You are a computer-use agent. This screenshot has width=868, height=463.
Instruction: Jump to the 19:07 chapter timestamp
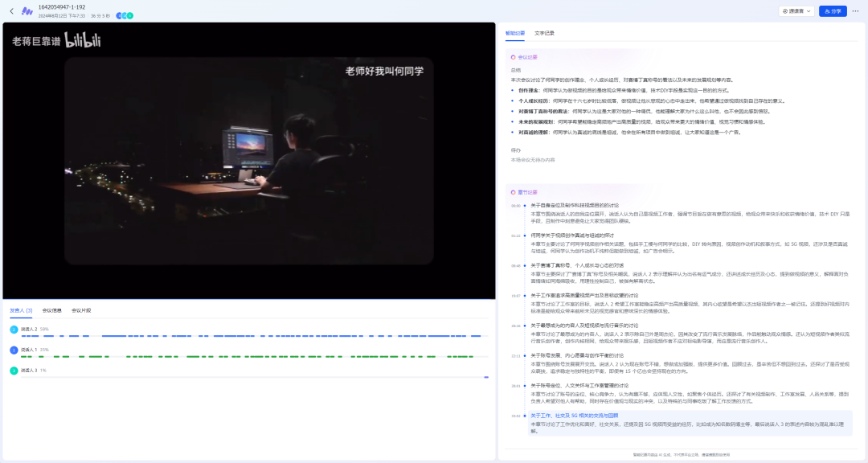click(x=516, y=296)
